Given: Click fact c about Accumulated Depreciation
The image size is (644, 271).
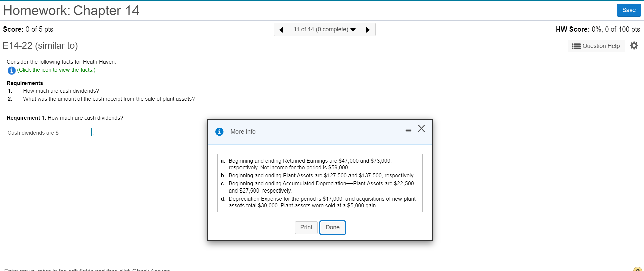Looking at the screenshot, I should (321, 187).
